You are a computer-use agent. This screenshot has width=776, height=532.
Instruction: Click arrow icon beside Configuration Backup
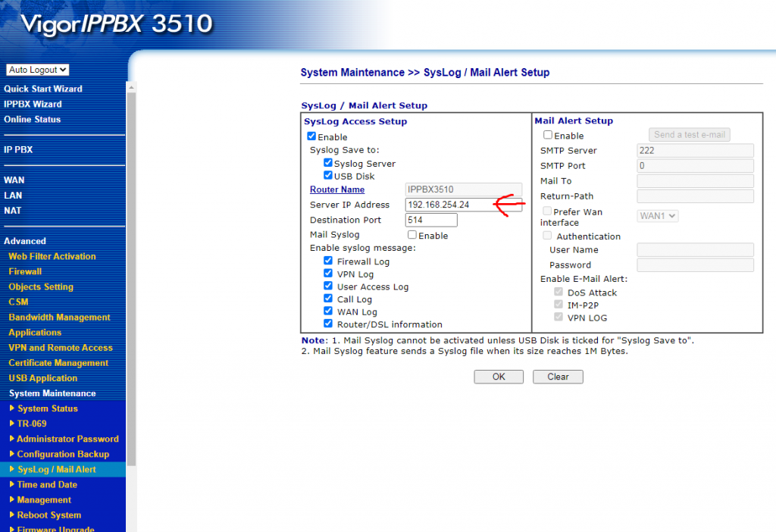click(x=12, y=454)
